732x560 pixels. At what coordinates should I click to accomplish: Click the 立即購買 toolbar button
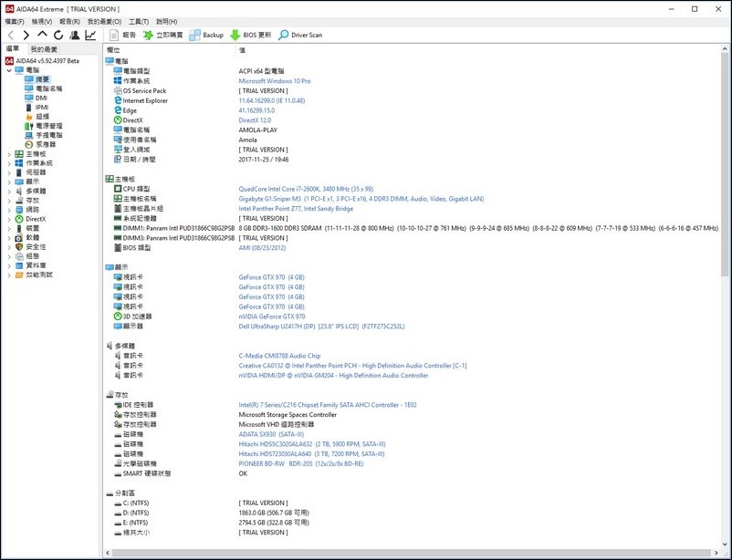pos(162,35)
